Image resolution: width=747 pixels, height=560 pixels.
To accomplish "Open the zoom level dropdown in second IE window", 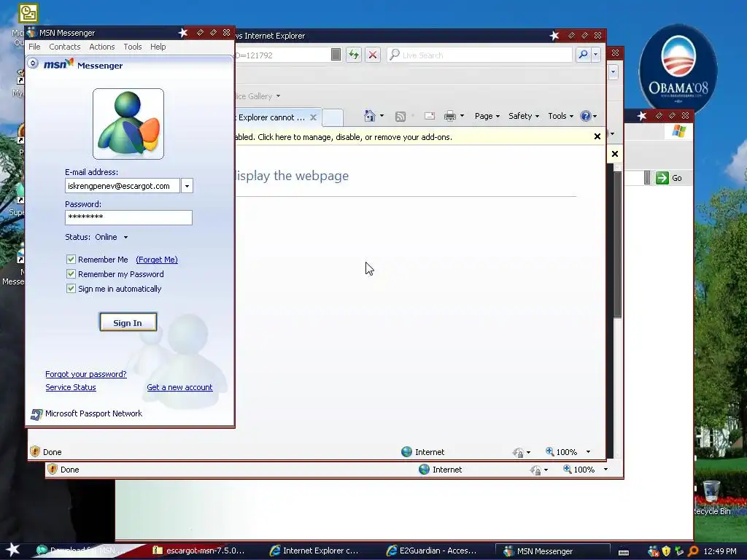I will click(605, 470).
